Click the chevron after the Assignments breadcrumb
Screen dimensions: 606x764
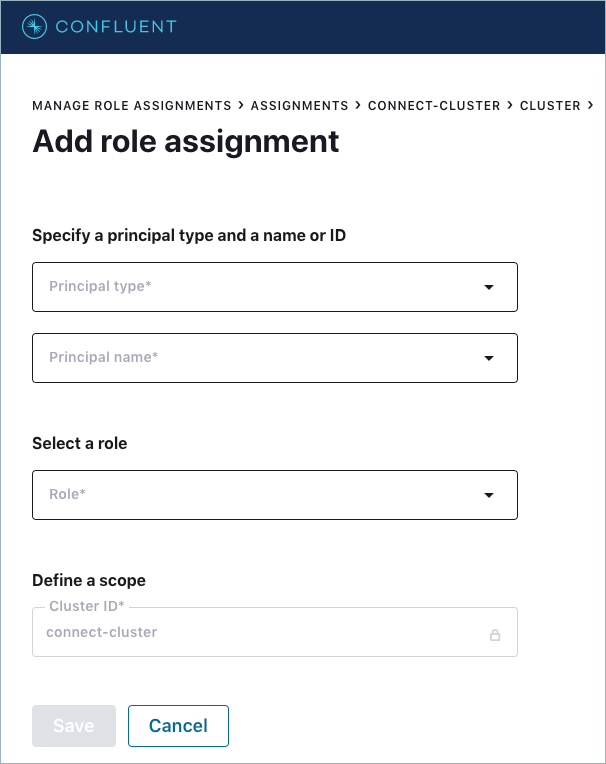(x=358, y=105)
